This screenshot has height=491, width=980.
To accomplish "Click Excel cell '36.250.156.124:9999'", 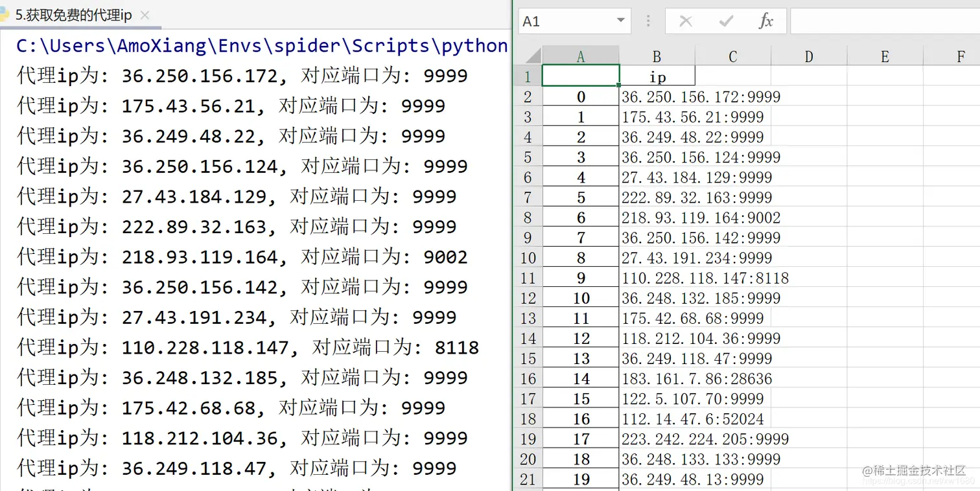I will pos(701,157).
